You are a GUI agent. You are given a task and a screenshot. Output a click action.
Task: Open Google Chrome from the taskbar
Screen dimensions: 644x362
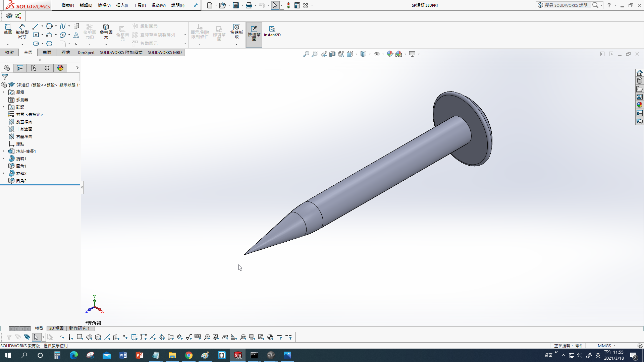(189, 355)
